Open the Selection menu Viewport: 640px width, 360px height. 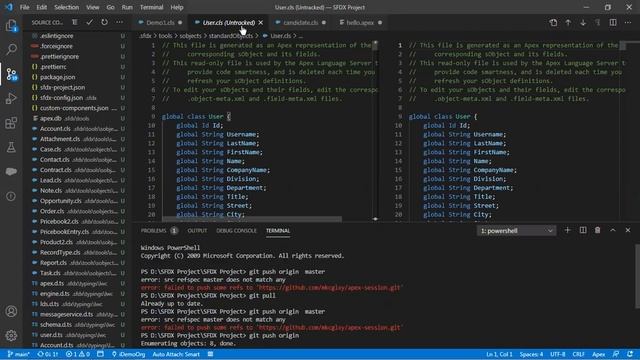66,7
